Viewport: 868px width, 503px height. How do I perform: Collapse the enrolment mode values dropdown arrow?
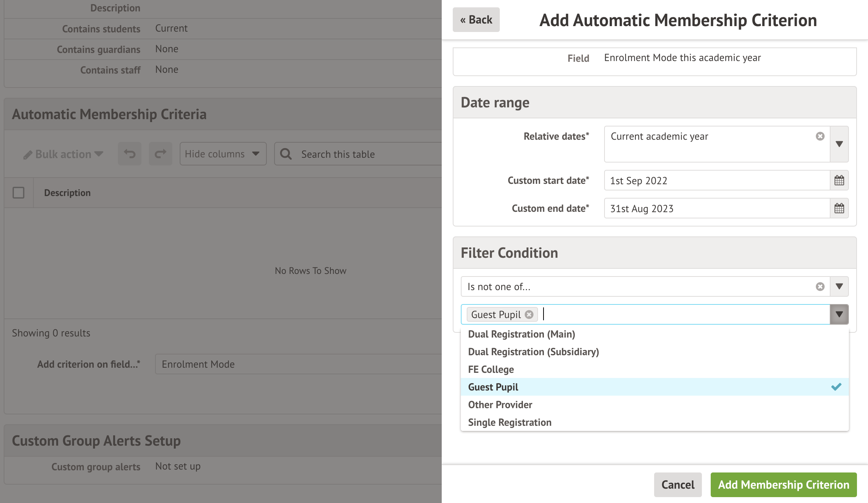[839, 314]
